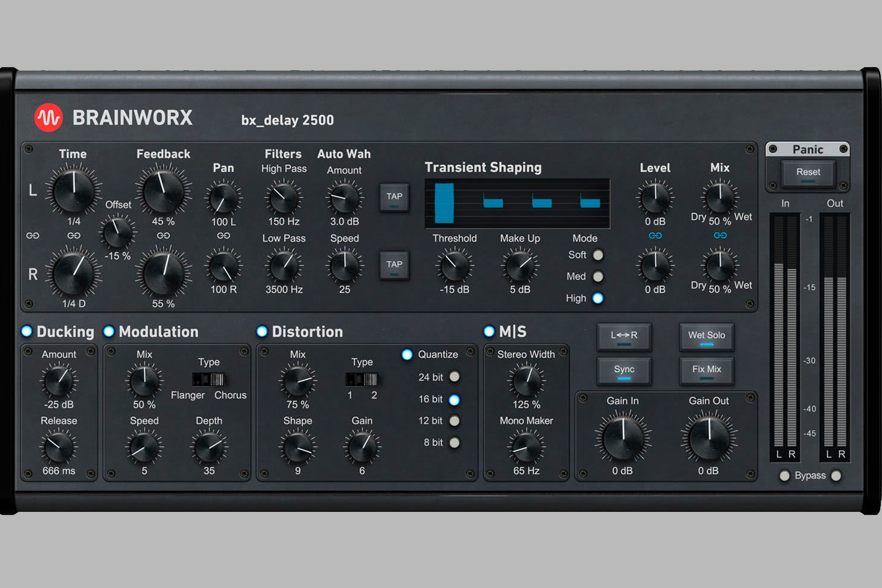Click the upper Level knob at 0 dB
Image resolution: width=882 pixels, height=588 pixels.
coord(655,198)
